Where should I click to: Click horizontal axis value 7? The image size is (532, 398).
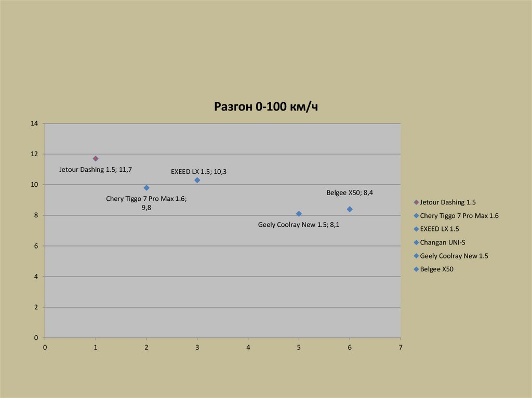coord(401,347)
